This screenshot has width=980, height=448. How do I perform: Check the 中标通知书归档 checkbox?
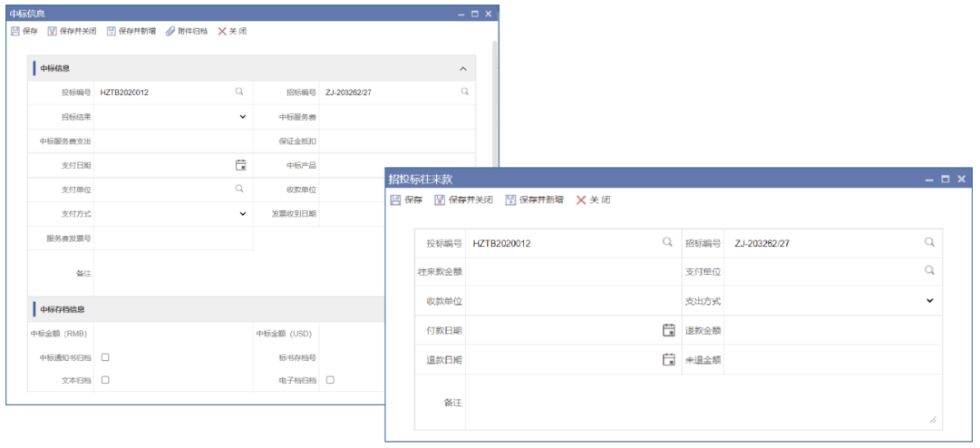click(x=106, y=356)
